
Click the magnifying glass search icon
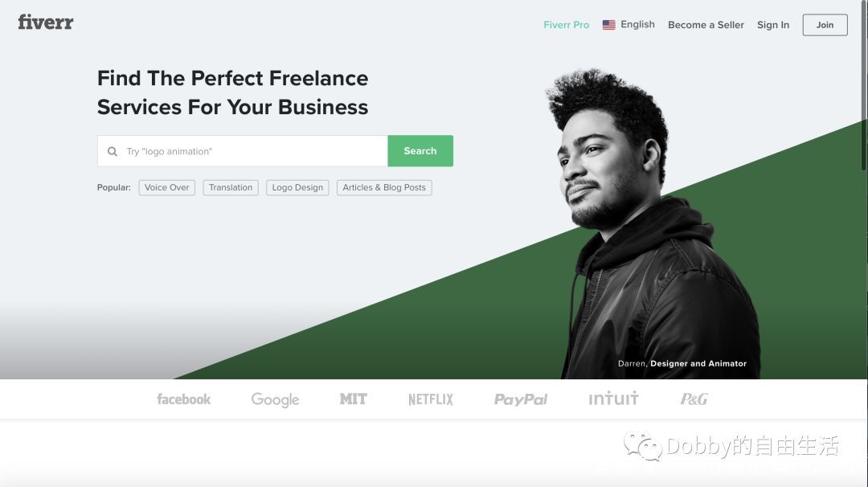click(113, 151)
